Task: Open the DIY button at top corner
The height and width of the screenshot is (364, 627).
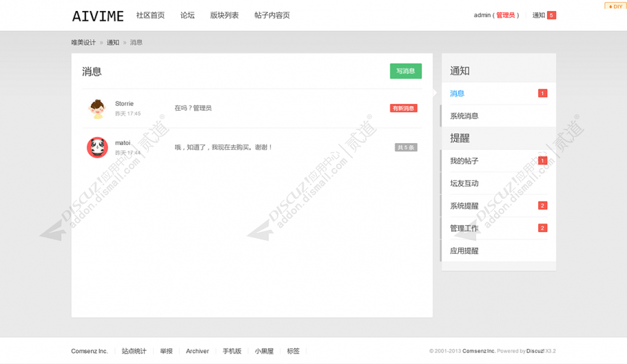Action: click(x=615, y=6)
